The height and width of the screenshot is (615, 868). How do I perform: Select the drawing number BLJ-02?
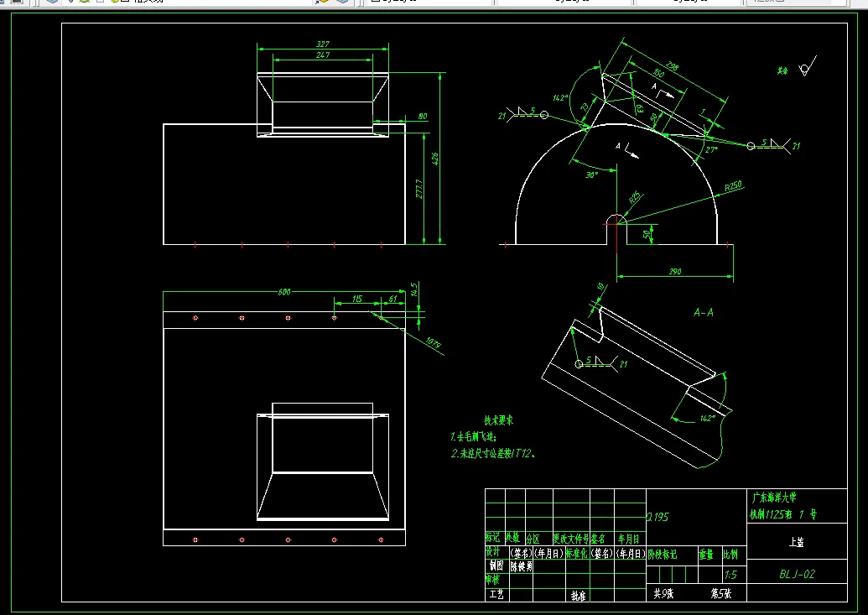tap(798, 574)
